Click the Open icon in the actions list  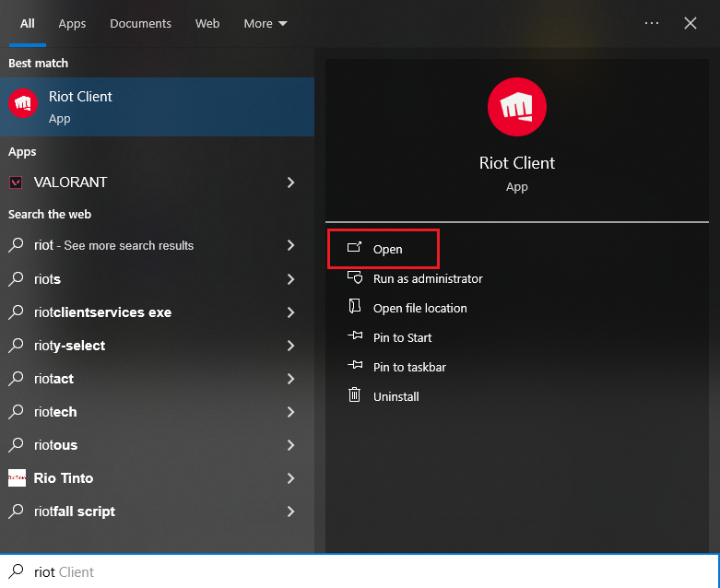(354, 247)
